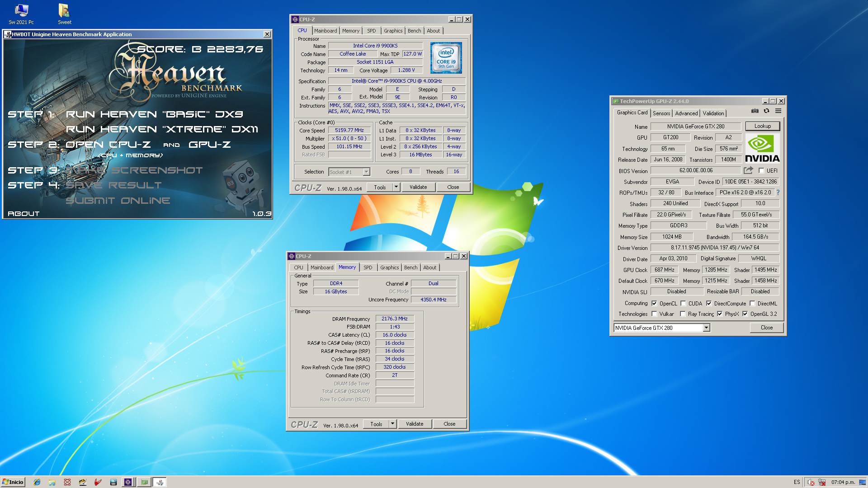
Task: Take a GPU-Z screenshot with camera icon
Action: coord(755,111)
